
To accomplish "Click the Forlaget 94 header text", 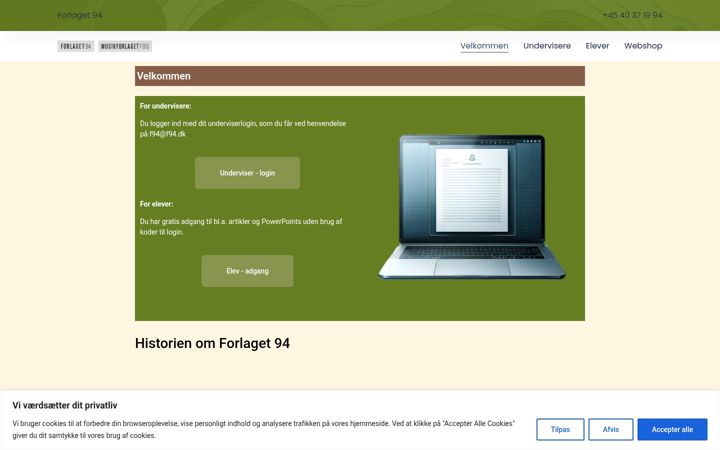I will (80, 15).
